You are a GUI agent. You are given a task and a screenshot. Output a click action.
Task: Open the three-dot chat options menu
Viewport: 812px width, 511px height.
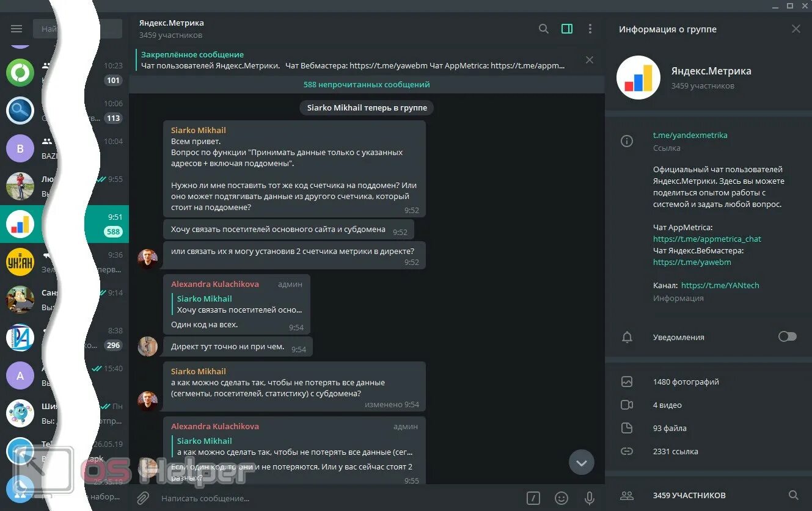coord(590,29)
